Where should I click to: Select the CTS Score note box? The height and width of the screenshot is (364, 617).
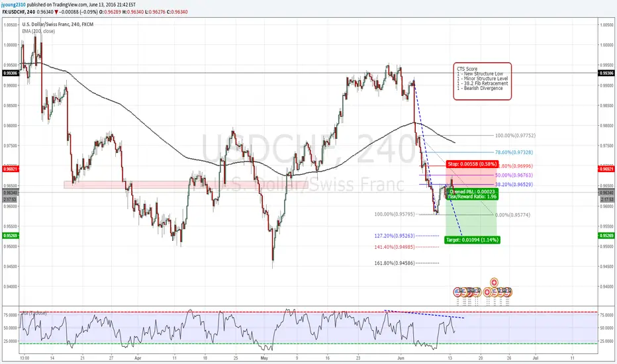483,81
